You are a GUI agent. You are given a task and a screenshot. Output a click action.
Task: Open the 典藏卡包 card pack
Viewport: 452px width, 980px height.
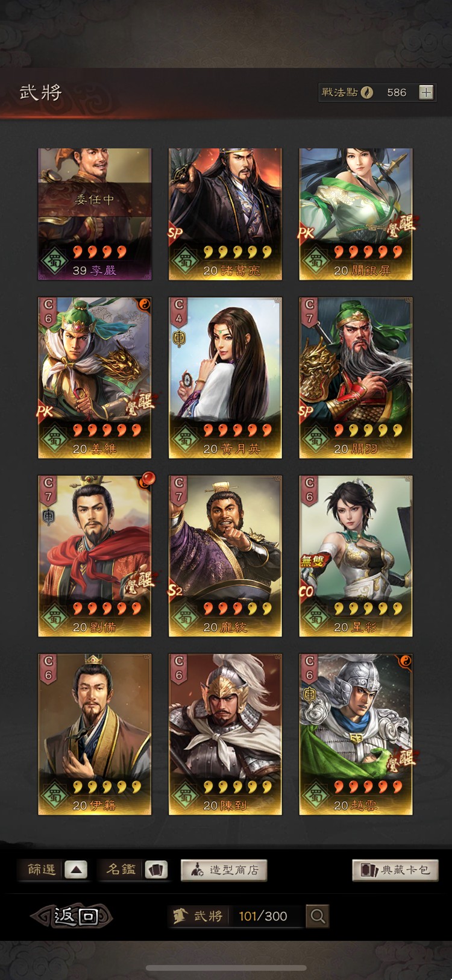[395, 870]
